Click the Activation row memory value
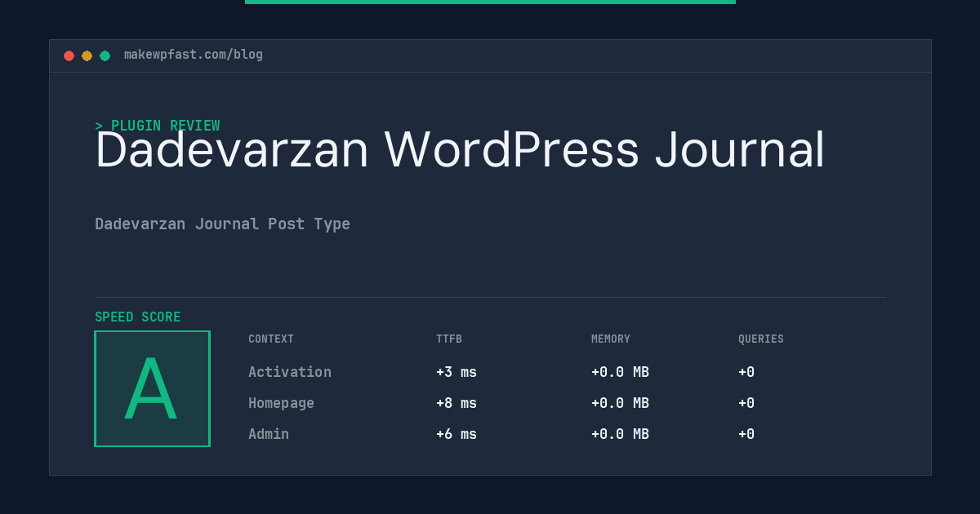Screen dimensions: 980x514 [620, 372]
